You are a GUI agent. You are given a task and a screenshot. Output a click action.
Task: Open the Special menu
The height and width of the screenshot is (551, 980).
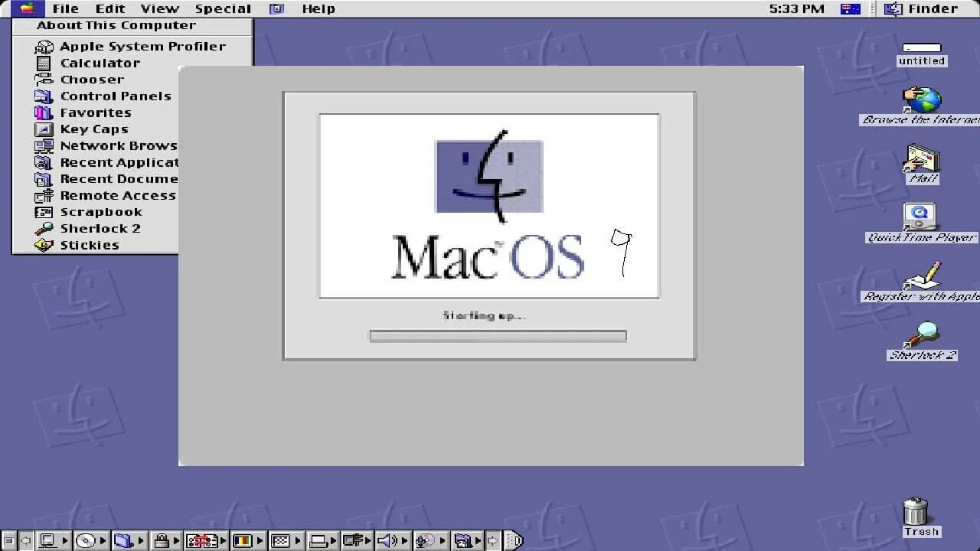[x=223, y=8]
